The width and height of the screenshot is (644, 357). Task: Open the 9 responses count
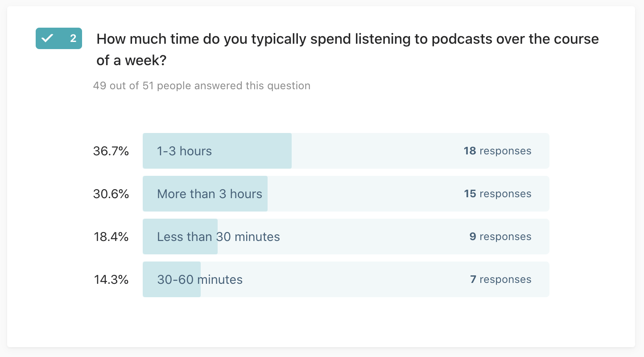tap(500, 237)
